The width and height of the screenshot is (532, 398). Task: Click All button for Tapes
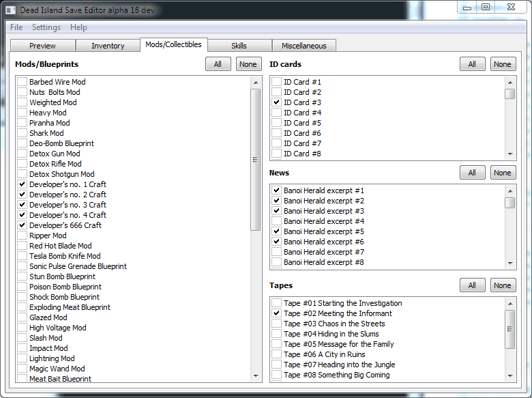point(472,285)
